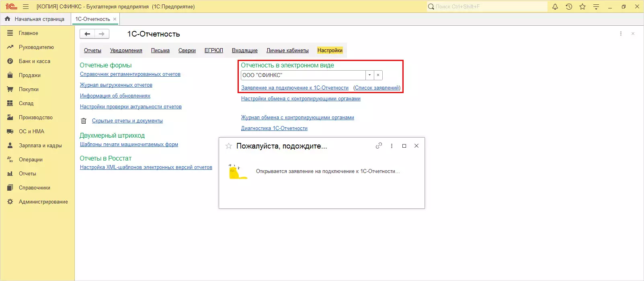Open the main hamburger menu in title bar
The image size is (644, 281).
click(x=26, y=7)
